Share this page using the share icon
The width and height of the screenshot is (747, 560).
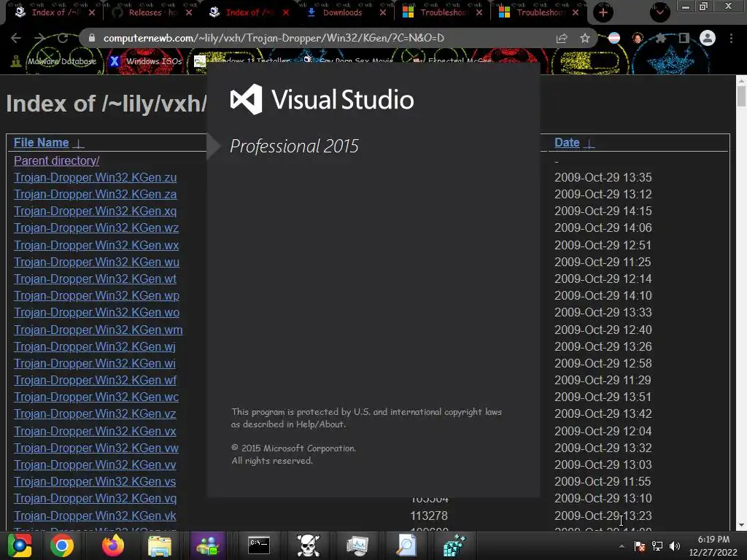tap(562, 38)
